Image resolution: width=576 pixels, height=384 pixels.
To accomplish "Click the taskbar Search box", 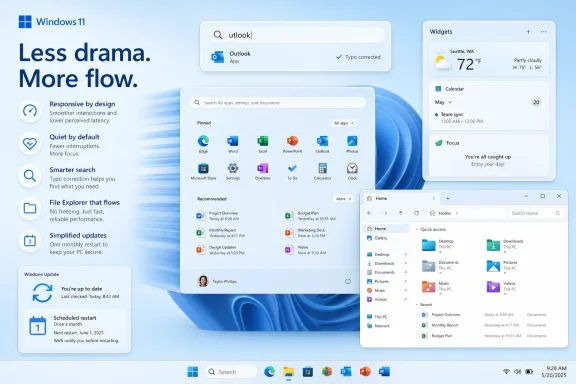I will (x=231, y=372).
